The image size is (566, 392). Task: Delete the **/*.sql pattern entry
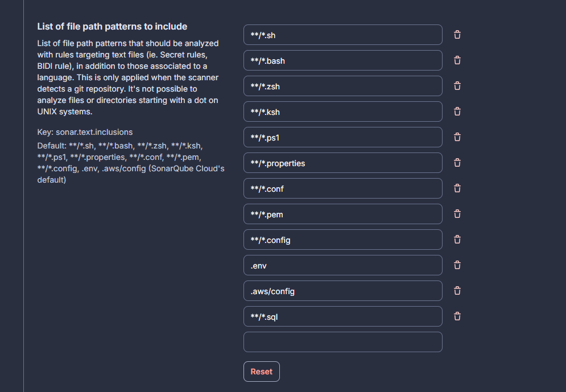click(x=457, y=316)
